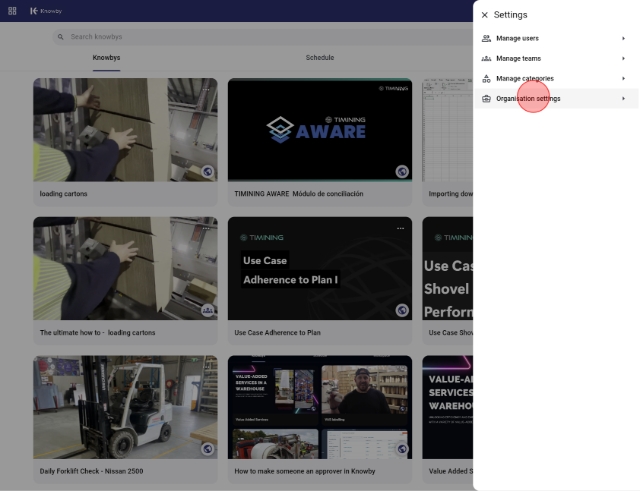This screenshot has width=640, height=491.
Task: Click globe icon on Use Case Adherence card
Action: tap(402, 310)
